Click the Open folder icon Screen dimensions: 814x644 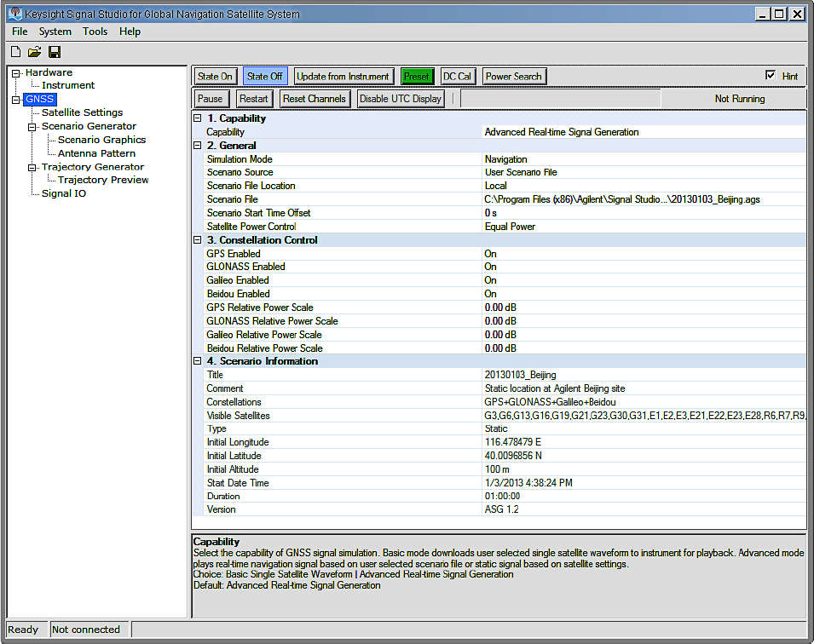pyautogui.click(x=35, y=53)
